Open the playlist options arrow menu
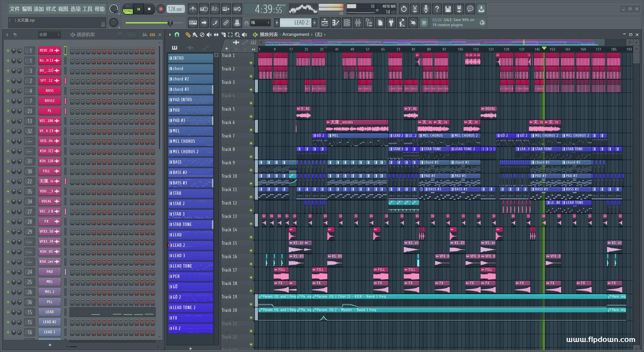Viewport: 644px width, 352px height. (x=170, y=35)
